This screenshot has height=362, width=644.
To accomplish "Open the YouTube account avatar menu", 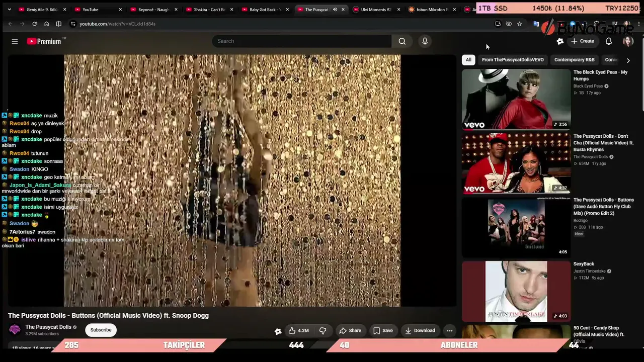I will [628, 41].
